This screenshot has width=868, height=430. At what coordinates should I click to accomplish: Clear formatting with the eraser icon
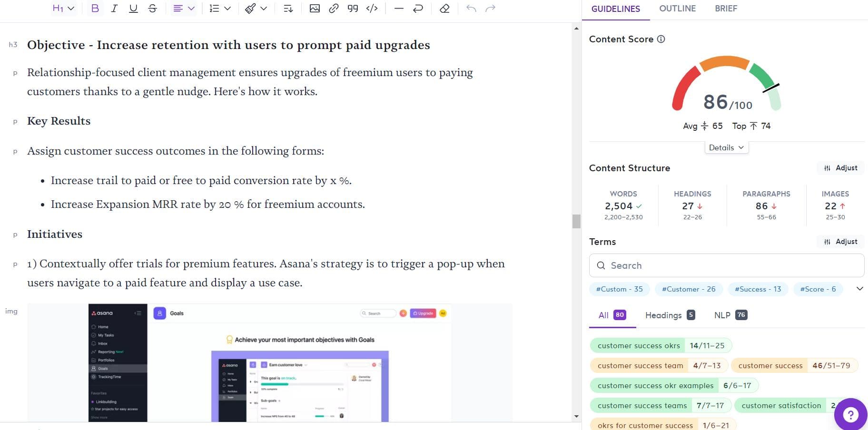tap(444, 9)
